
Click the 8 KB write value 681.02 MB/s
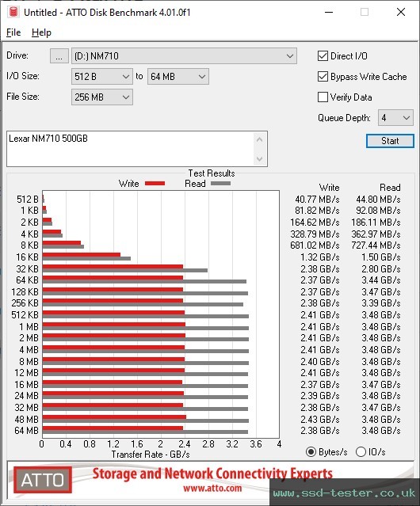(x=315, y=245)
